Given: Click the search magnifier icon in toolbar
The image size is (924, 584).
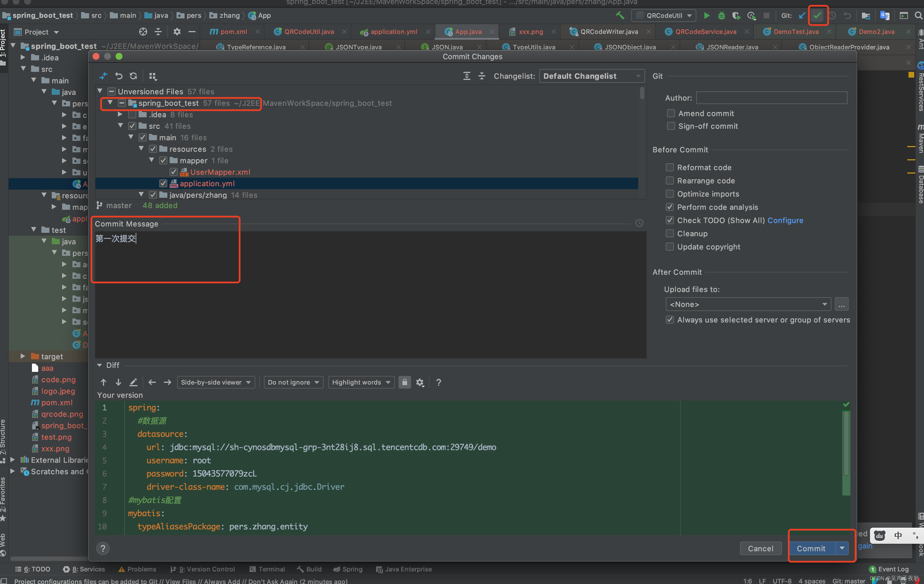Looking at the screenshot, I should pos(918,16).
